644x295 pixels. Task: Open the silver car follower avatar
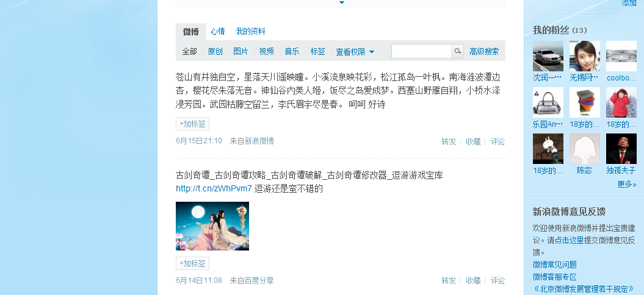[x=548, y=56]
